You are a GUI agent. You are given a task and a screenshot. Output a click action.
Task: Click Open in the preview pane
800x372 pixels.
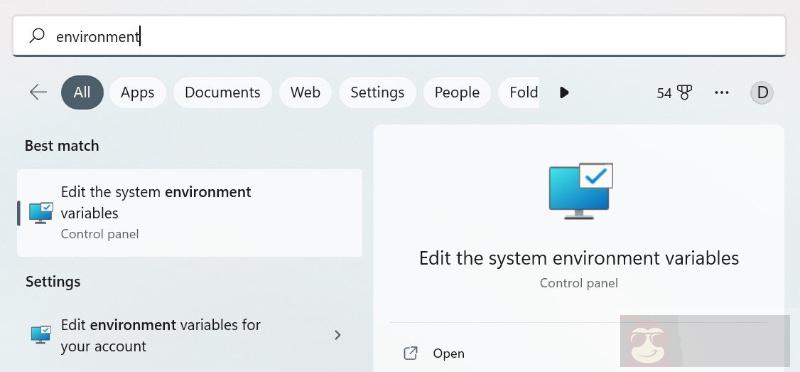click(448, 353)
